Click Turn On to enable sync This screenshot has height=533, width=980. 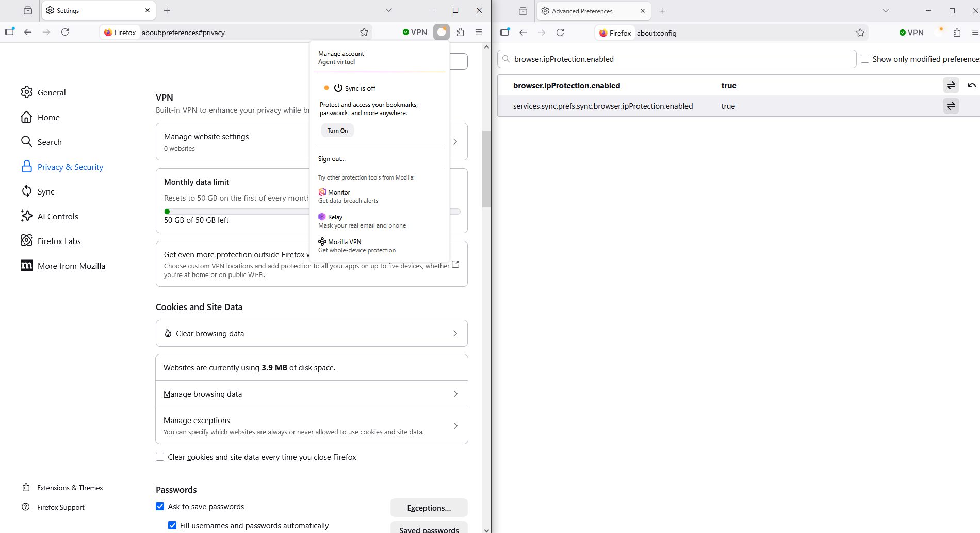[x=337, y=131]
